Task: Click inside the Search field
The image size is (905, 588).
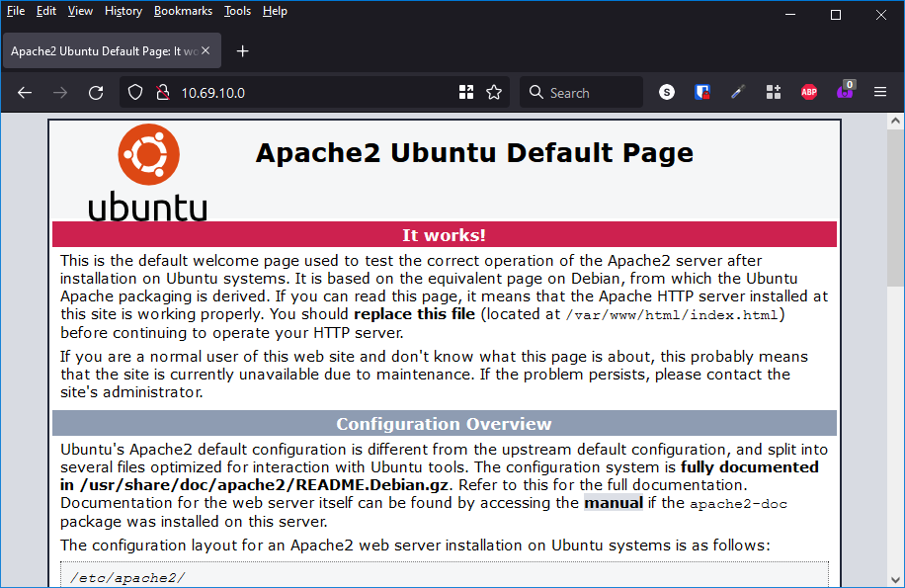Action: (x=581, y=91)
